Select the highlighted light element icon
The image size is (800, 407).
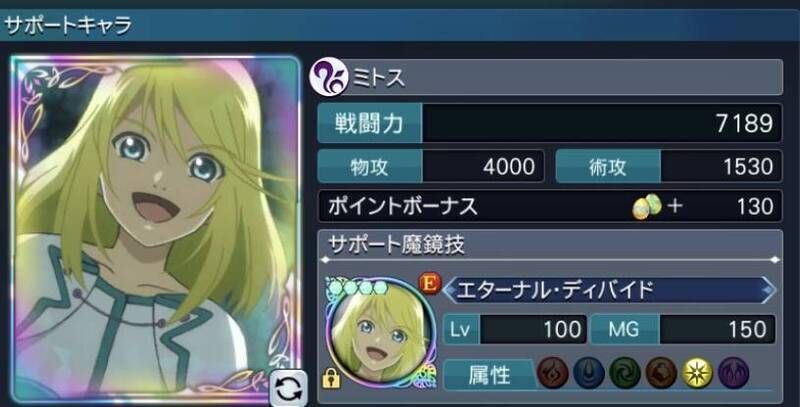point(697,373)
